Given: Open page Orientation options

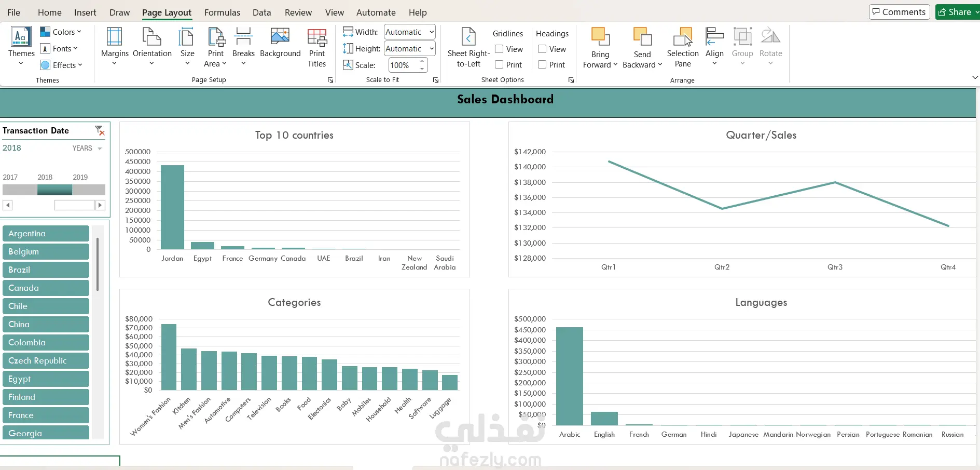Looking at the screenshot, I should [152, 47].
